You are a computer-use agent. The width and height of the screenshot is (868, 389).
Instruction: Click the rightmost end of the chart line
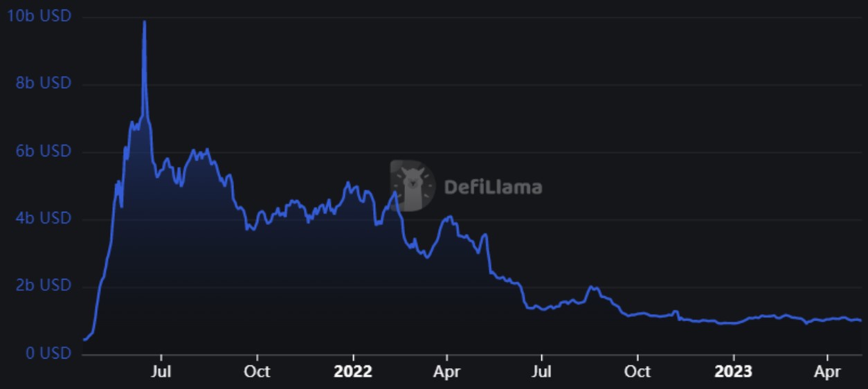[860, 320]
